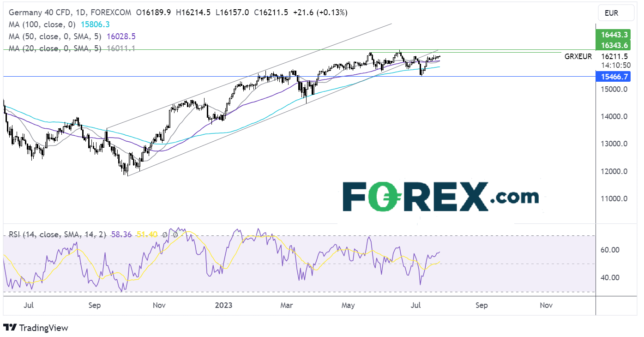Select the MA 100 indicator legend
The image size is (644, 337).
point(42,24)
